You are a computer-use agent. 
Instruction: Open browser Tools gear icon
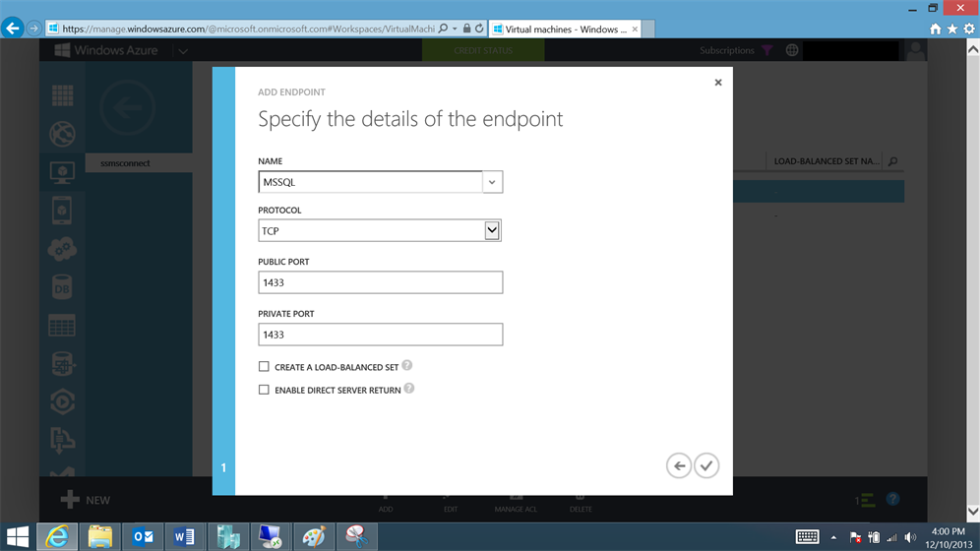(969, 29)
